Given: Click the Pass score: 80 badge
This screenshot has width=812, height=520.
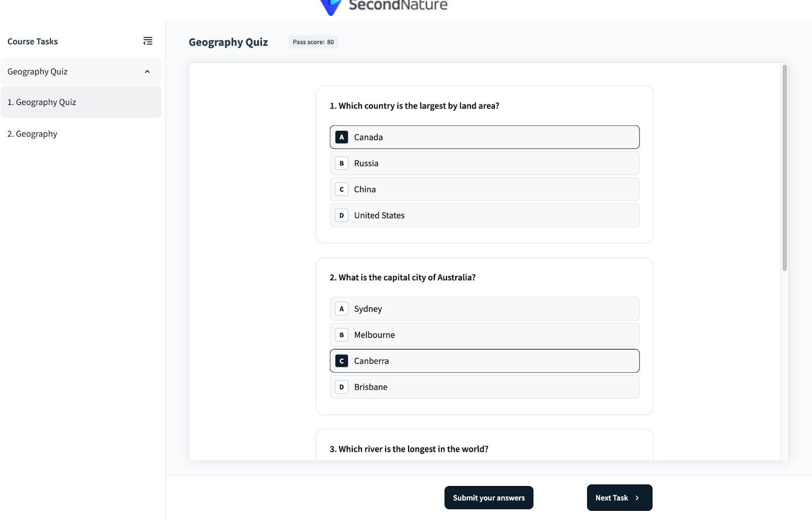Looking at the screenshot, I should coord(313,42).
